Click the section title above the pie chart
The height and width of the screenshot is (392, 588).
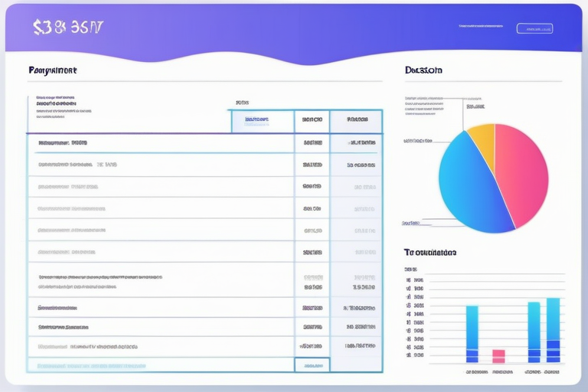pyautogui.click(x=423, y=70)
